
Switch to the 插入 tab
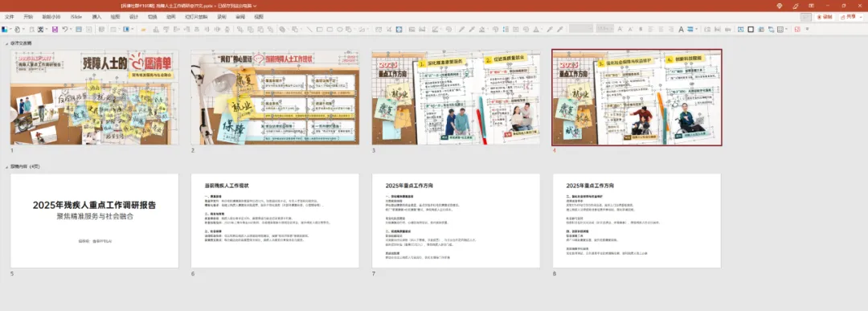pos(97,17)
